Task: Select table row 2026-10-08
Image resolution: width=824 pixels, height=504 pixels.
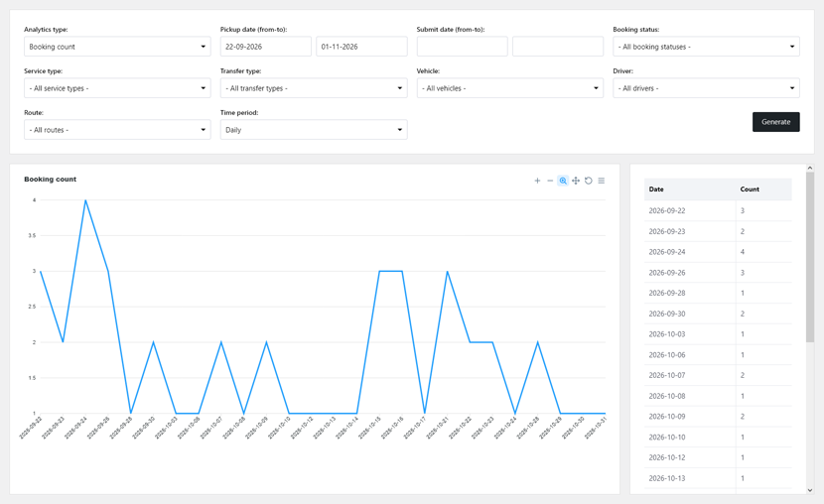Action: [x=718, y=396]
